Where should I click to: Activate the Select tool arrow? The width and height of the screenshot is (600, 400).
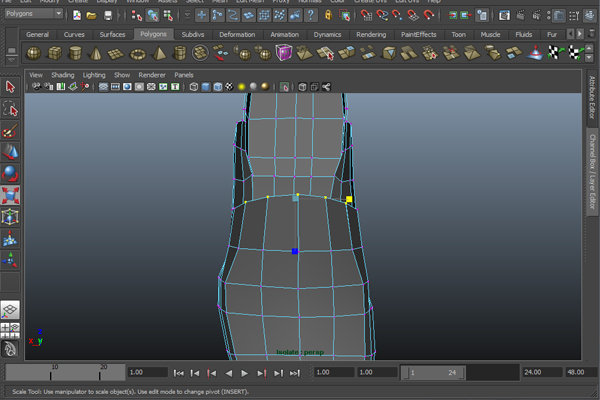(x=10, y=87)
